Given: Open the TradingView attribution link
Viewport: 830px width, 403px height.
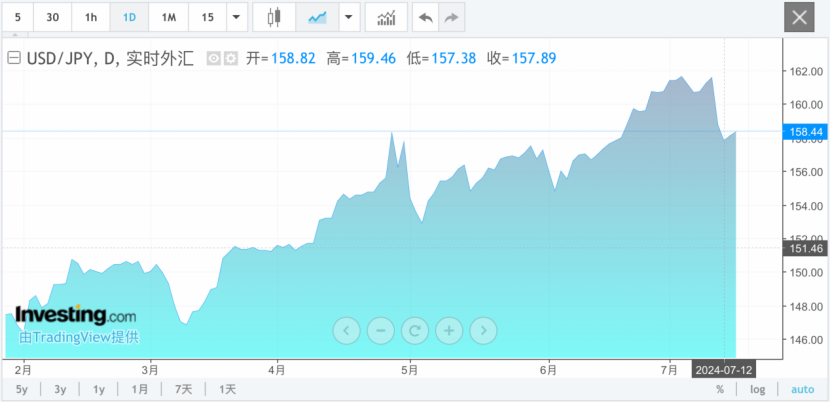Looking at the screenshot, I should 79,337.
